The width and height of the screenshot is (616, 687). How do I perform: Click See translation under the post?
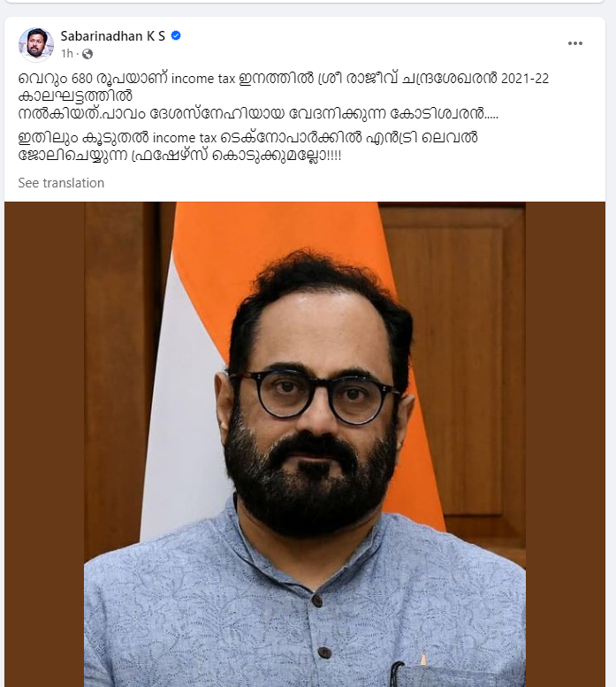coord(61,183)
